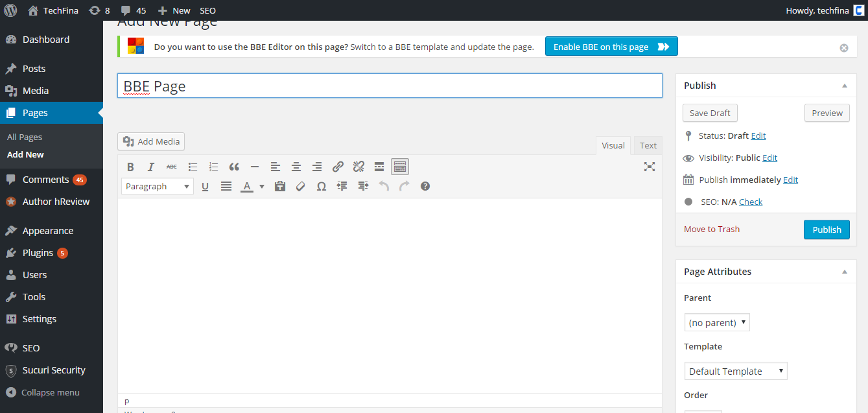Apply the text color button
This screenshot has height=413, width=868.
pyautogui.click(x=247, y=186)
